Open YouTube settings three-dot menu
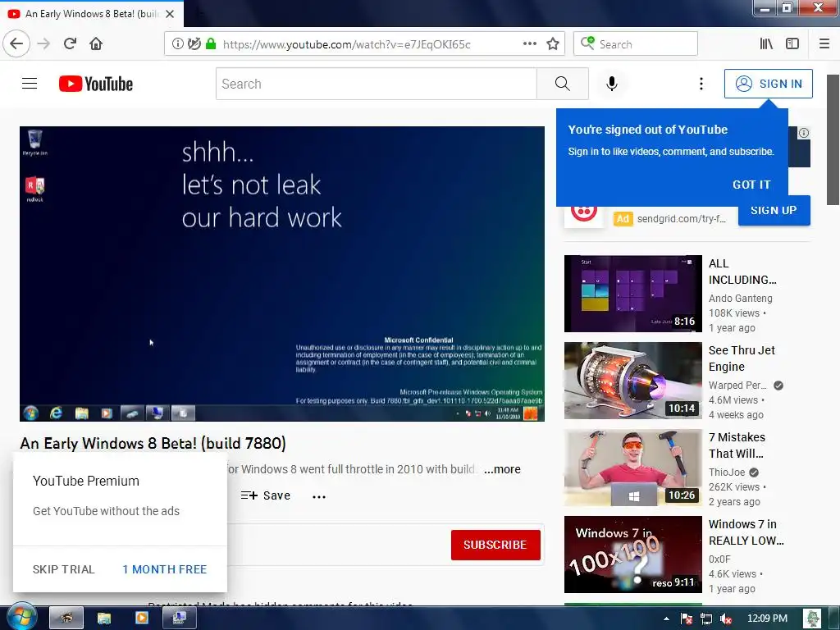 coord(701,84)
